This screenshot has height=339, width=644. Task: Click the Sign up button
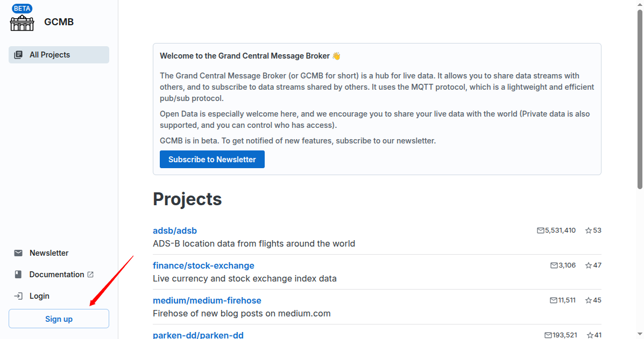tap(59, 319)
